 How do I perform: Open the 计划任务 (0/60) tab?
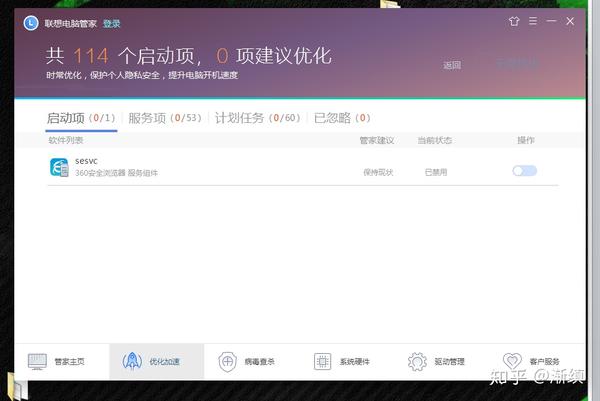pos(258,118)
